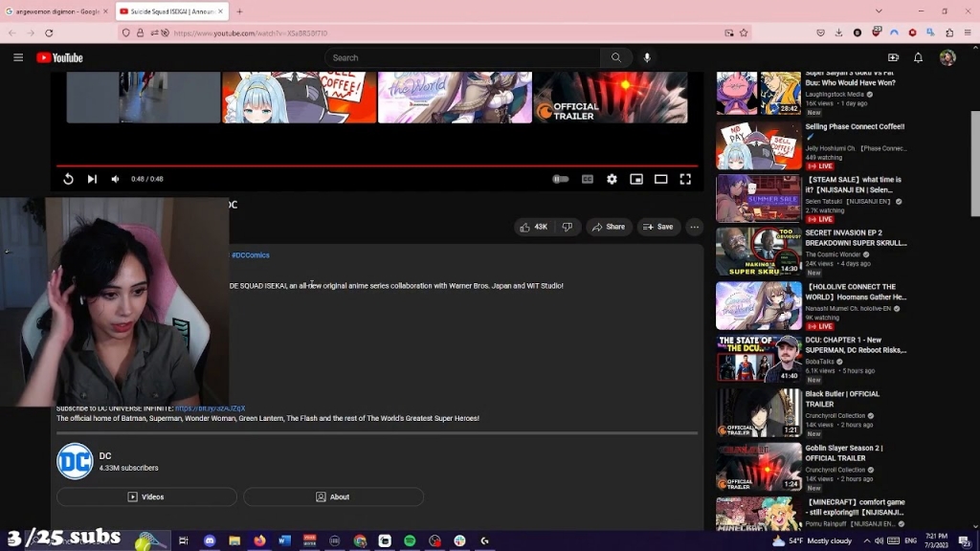Image resolution: width=980 pixels, height=551 pixels.
Task: Show hidden system tray icons
Action: coord(867,541)
